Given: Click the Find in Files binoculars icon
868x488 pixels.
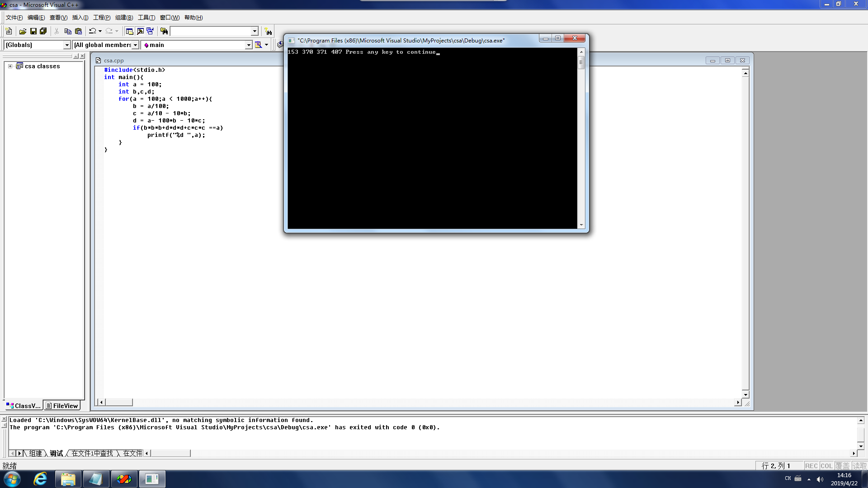Looking at the screenshot, I should pyautogui.click(x=164, y=31).
